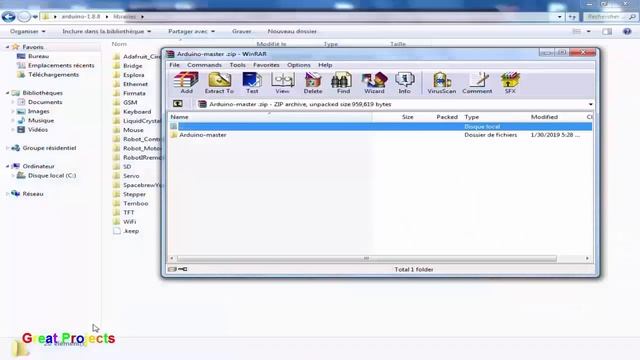Change Explorer view style icon

[x=576, y=31]
